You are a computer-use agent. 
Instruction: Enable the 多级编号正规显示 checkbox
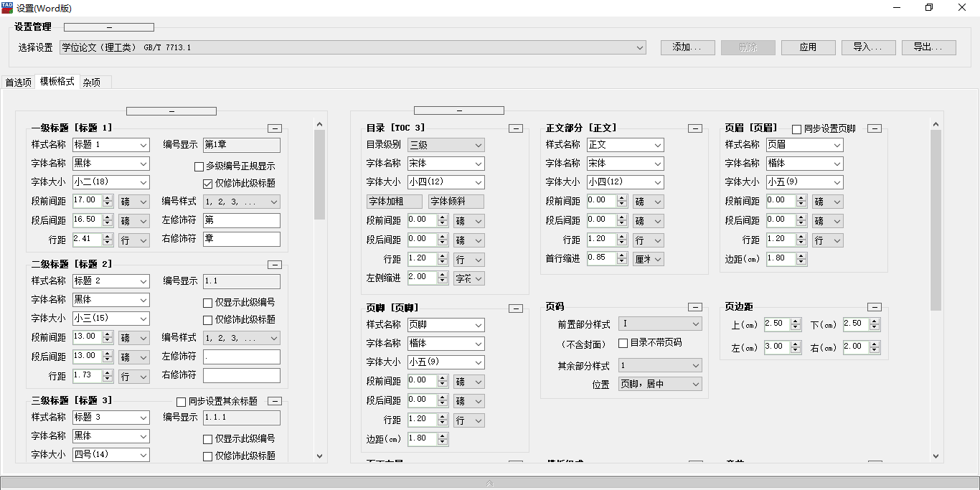[199, 166]
